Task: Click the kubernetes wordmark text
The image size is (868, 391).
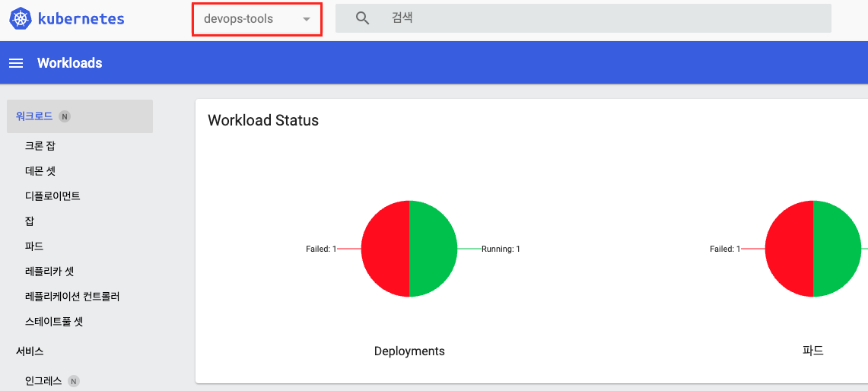Action: [x=81, y=19]
